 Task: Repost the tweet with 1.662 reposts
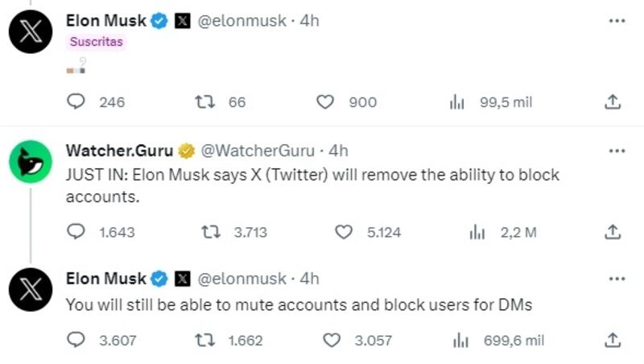(204, 340)
